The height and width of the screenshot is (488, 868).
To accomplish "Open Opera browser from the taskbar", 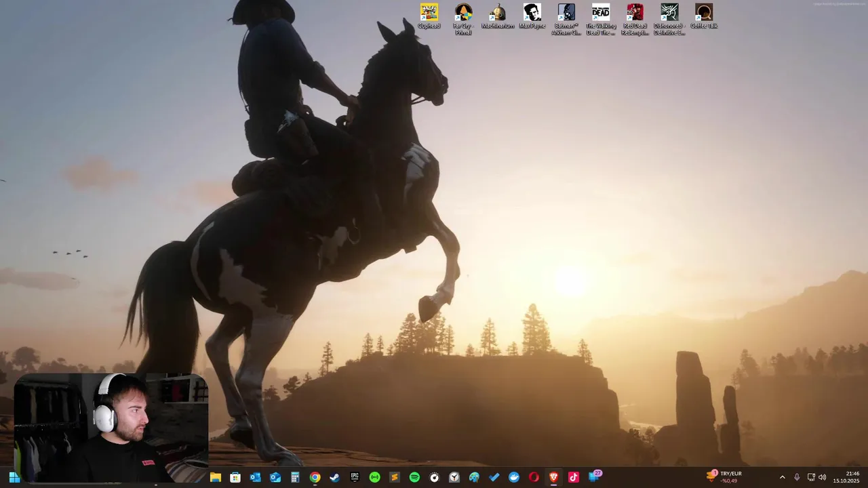I will click(534, 477).
